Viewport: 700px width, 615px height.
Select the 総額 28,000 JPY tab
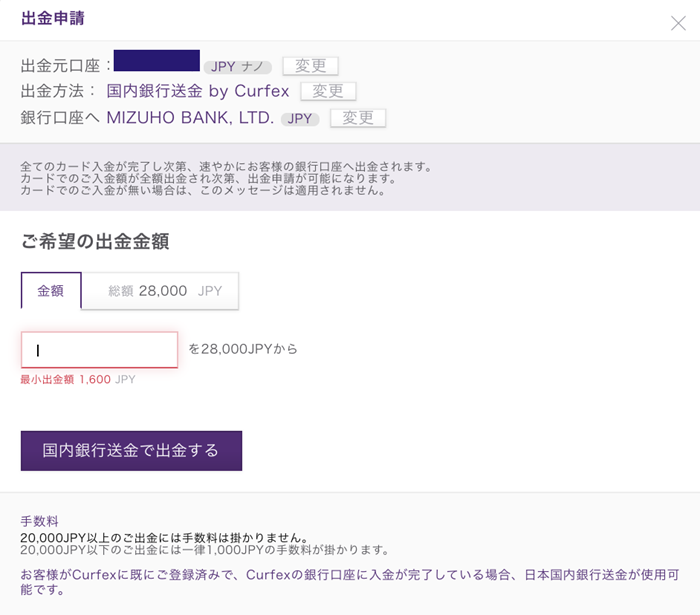(160, 291)
